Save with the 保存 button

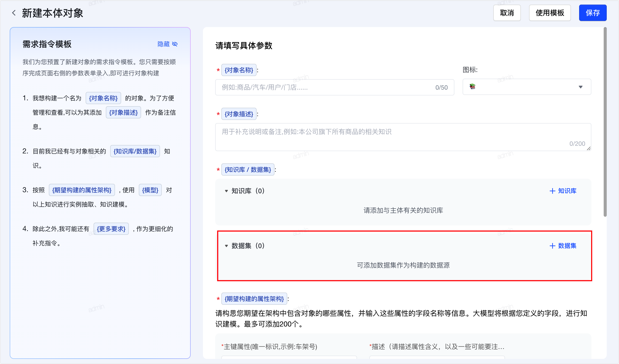593,13
